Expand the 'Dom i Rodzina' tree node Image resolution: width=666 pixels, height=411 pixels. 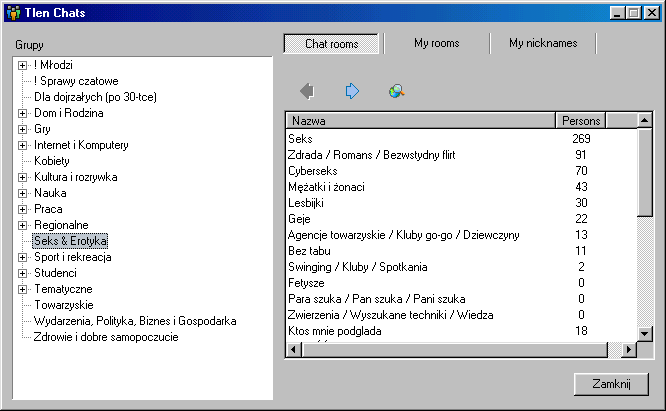22,113
